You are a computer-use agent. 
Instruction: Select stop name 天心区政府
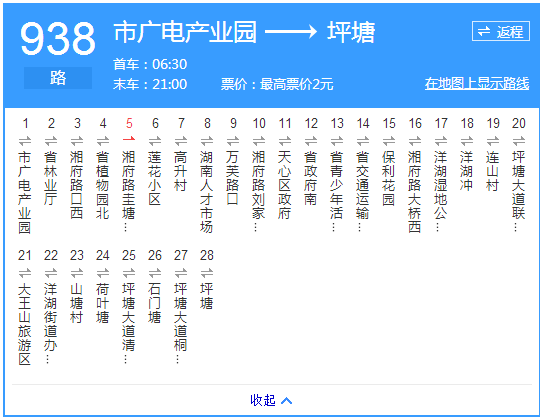point(285,185)
